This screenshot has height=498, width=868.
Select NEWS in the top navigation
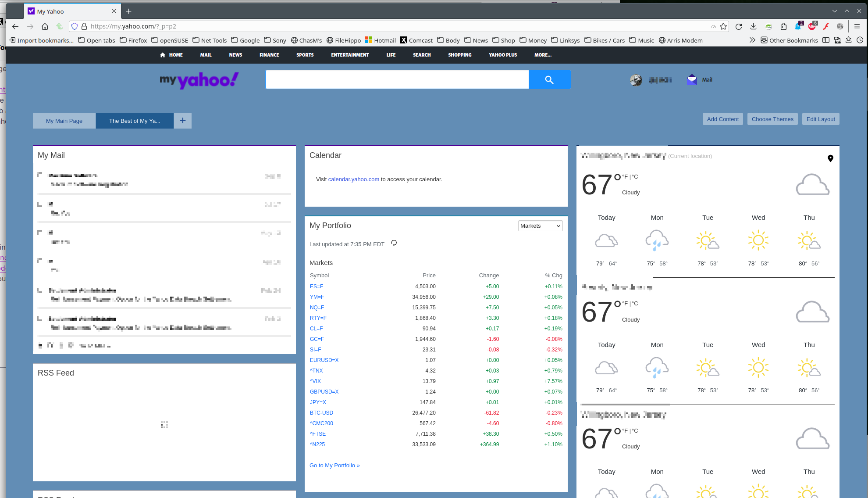(x=235, y=55)
